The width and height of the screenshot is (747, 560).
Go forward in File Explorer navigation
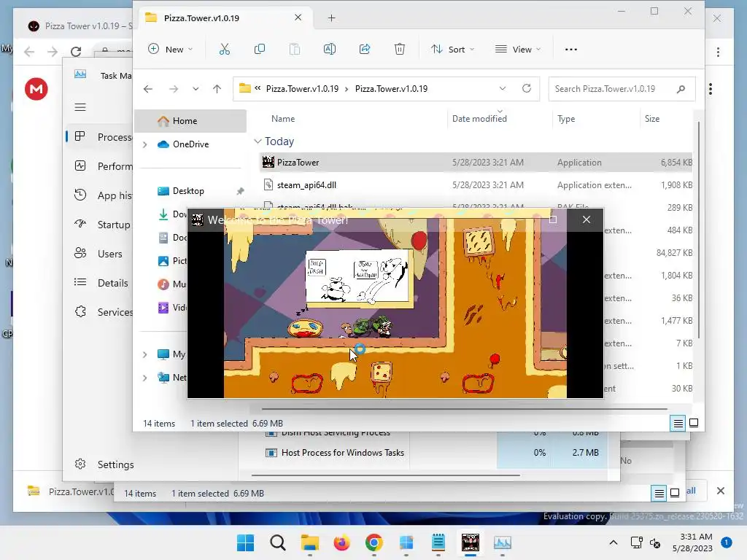[174, 88]
